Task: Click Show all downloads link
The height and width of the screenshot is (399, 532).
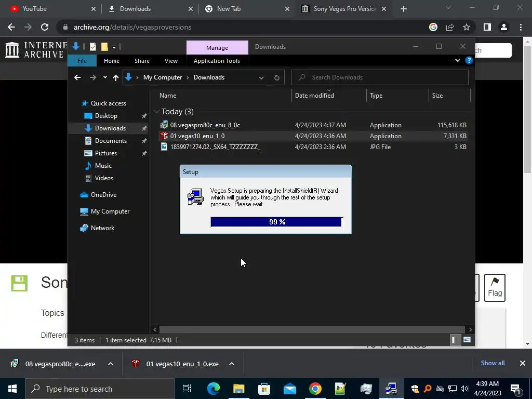Action: 493,363
